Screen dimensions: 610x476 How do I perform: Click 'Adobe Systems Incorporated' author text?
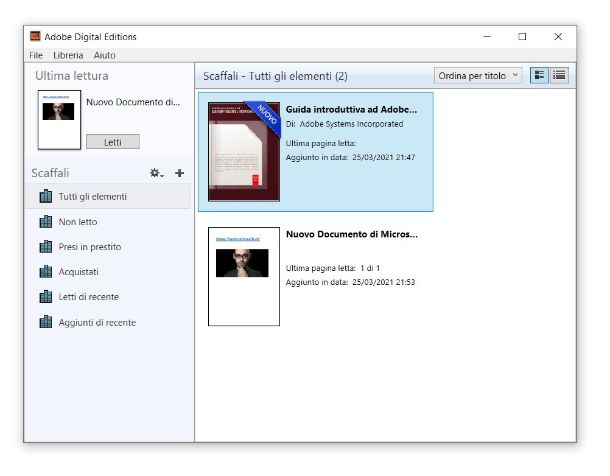[351, 124]
